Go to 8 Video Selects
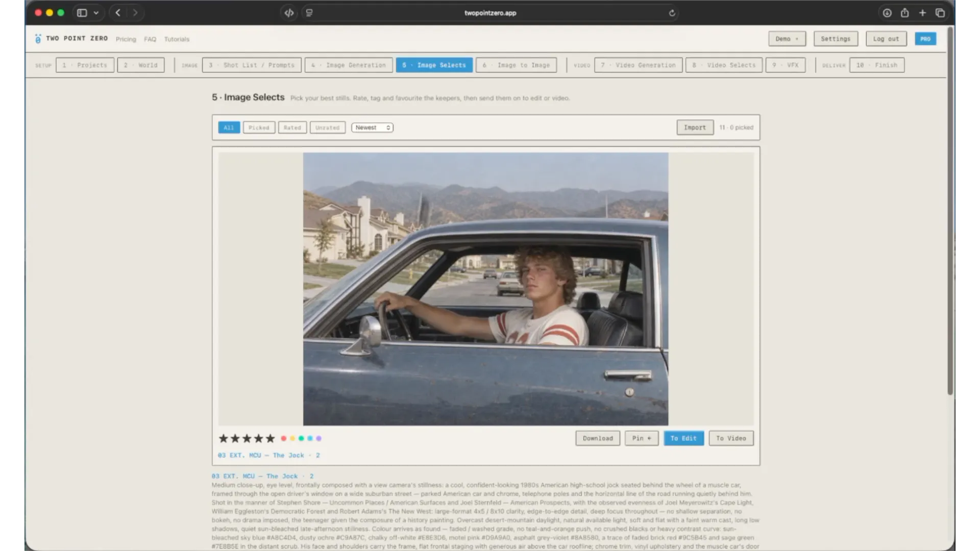Screen dimensions: 980x551 [x=724, y=65]
